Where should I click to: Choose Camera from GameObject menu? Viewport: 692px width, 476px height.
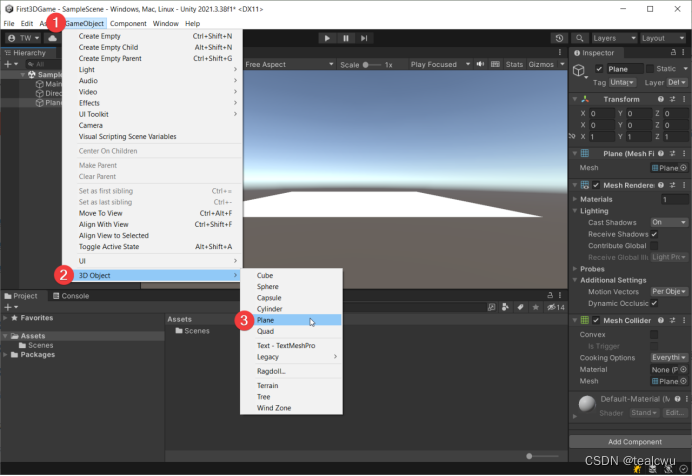pyautogui.click(x=152, y=125)
